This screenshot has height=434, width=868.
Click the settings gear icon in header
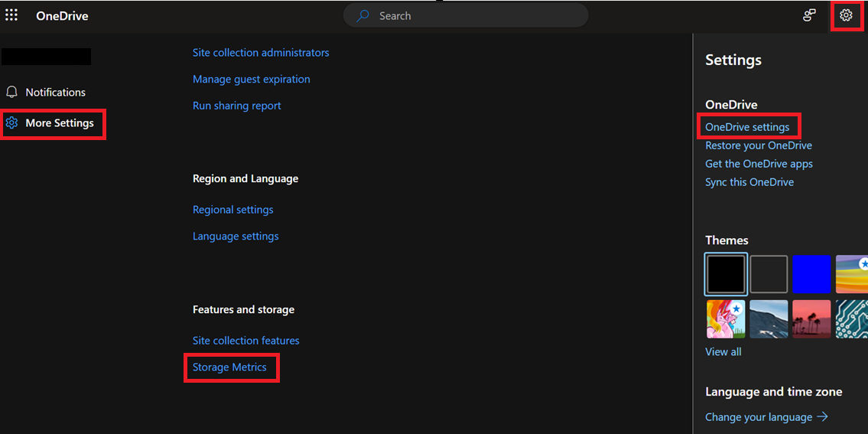pos(846,15)
